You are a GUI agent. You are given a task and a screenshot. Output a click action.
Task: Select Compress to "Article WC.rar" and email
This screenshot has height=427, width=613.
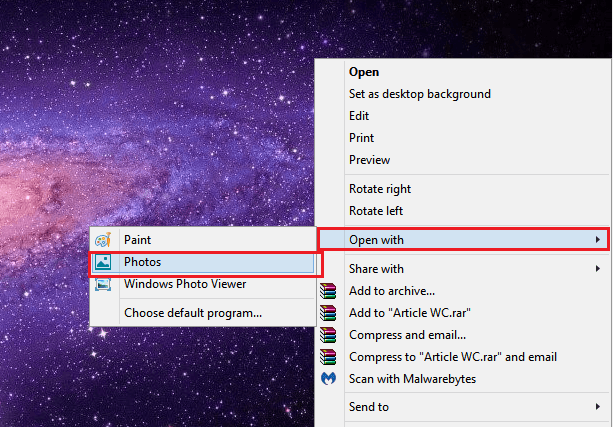[463, 357]
